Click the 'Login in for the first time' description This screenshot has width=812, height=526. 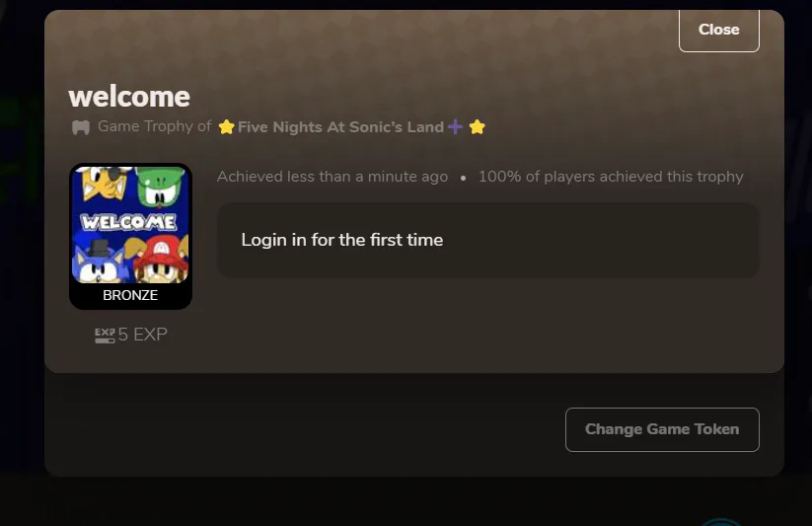click(342, 240)
